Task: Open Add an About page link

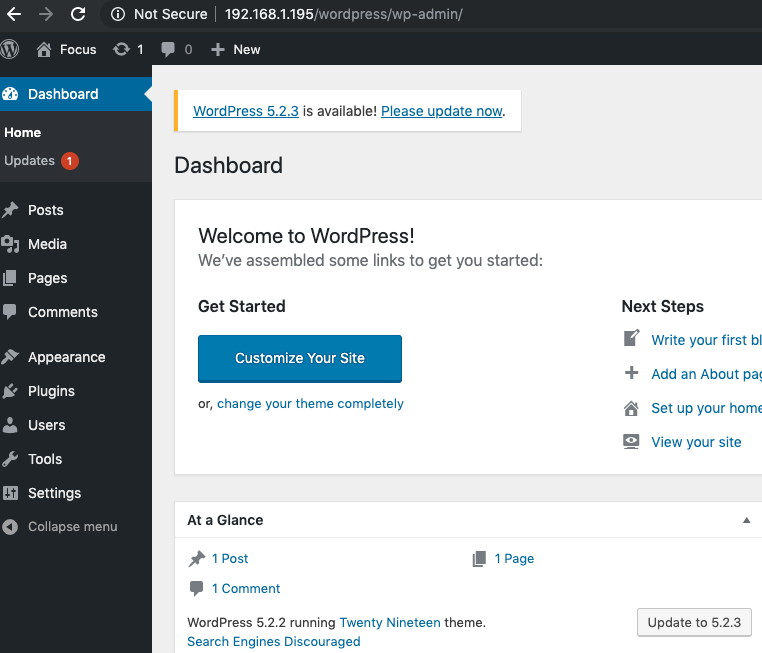Action: 707,374
